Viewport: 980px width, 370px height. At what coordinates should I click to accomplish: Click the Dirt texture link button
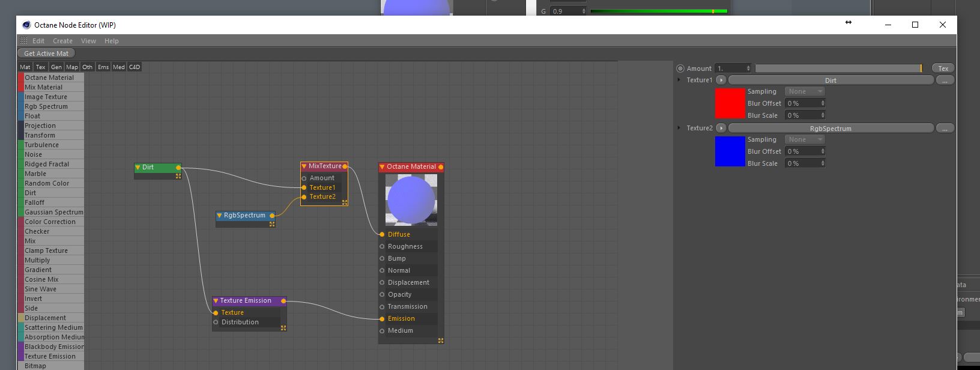(x=830, y=80)
